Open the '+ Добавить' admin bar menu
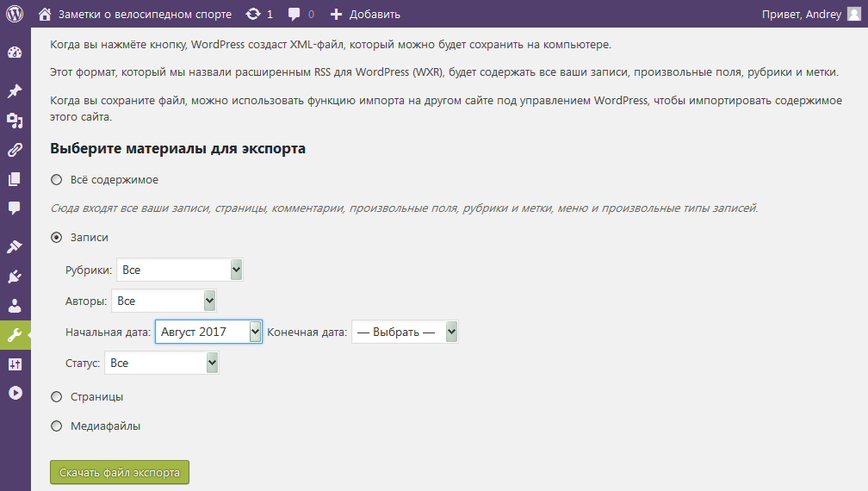The image size is (868, 491). pos(365,14)
